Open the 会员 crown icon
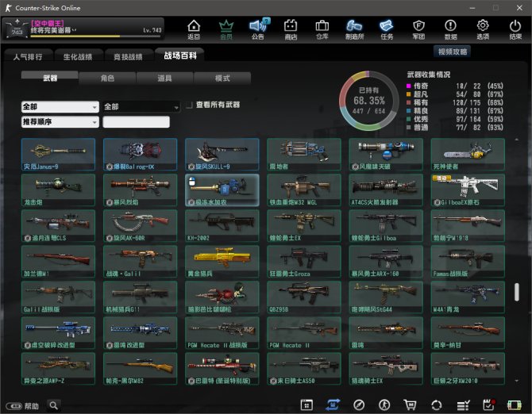 tap(226, 29)
